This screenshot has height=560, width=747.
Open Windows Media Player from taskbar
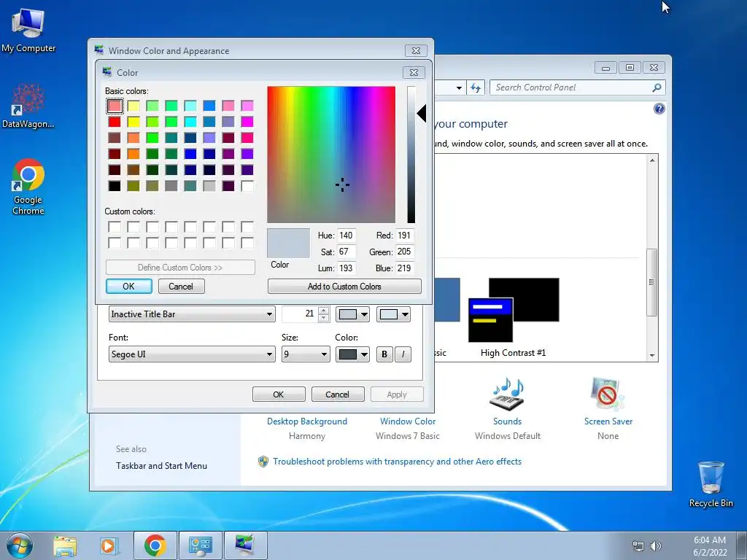pos(109,545)
